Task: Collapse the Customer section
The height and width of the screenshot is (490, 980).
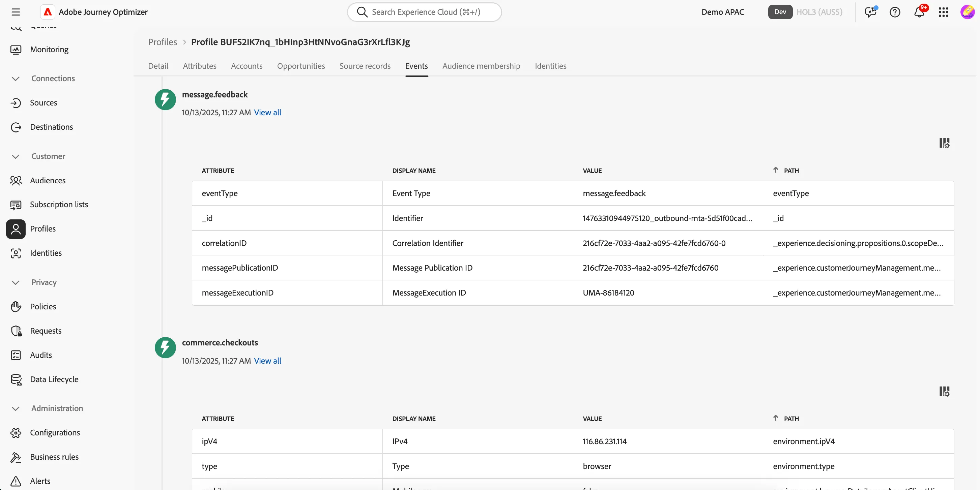Action: point(15,157)
